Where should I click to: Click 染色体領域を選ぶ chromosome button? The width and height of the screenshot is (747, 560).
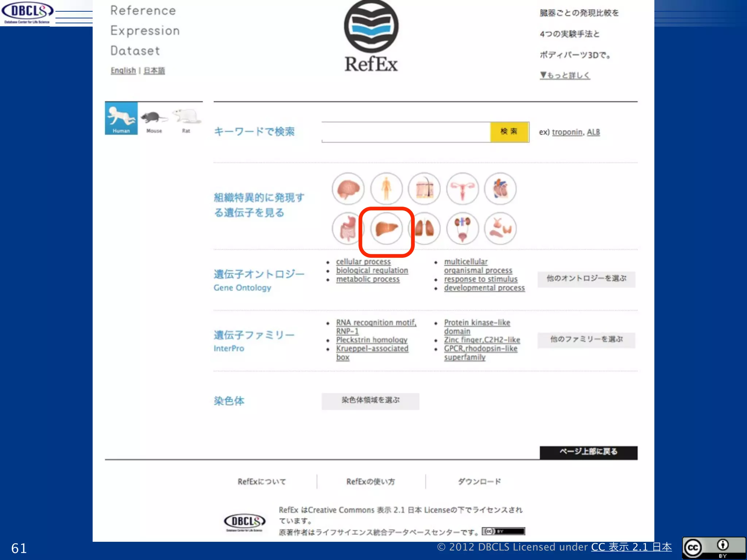click(370, 401)
